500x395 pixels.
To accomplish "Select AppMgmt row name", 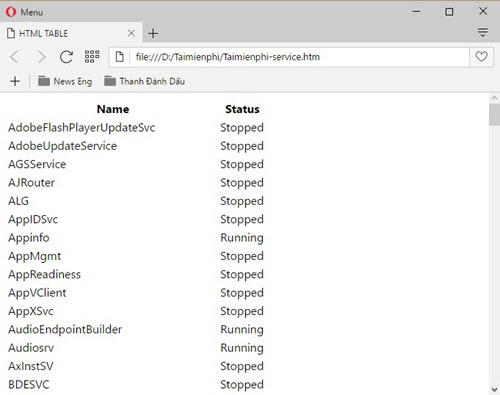I will tap(35, 256).
